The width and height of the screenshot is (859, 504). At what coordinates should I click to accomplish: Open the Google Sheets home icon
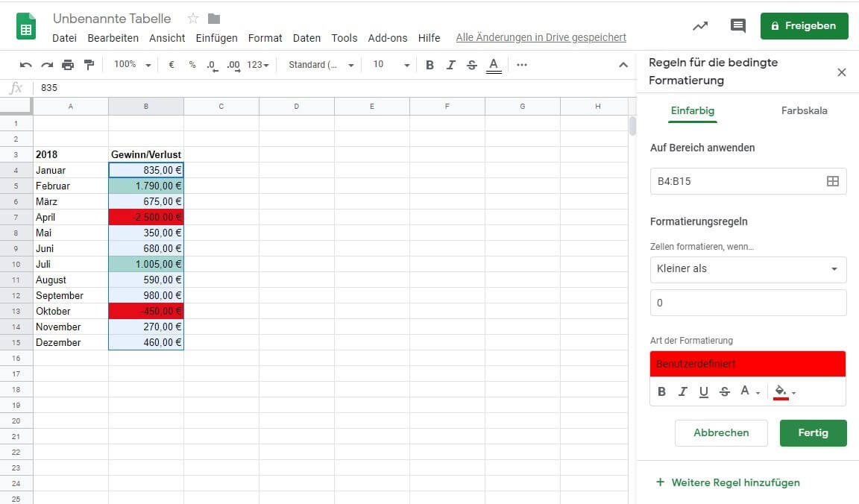(x=26, y=26)
